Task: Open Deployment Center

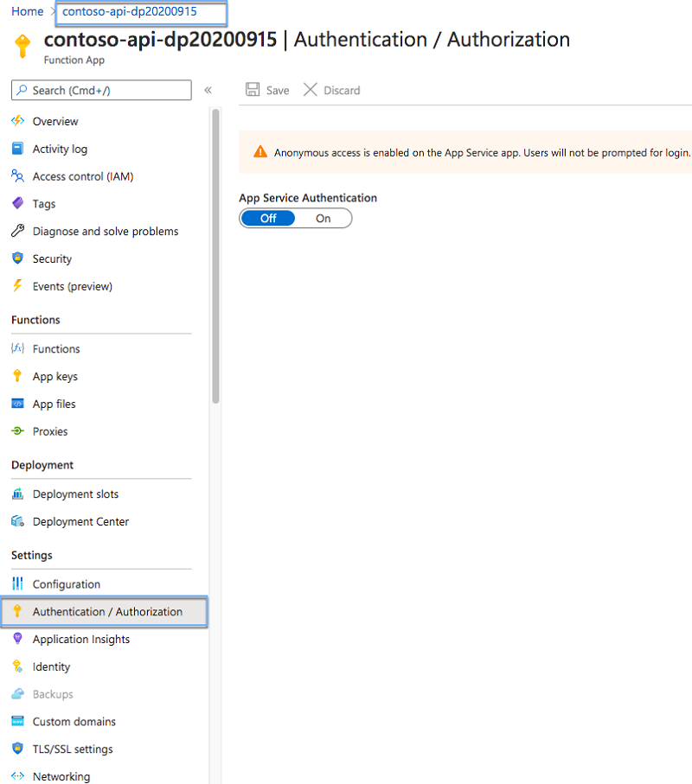Action: [x=80, y=521]
